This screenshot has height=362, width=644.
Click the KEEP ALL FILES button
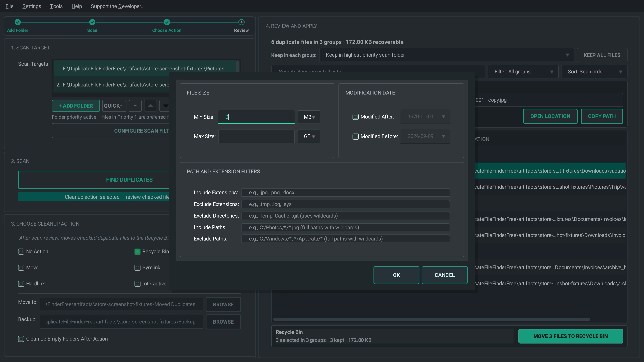point(602,55)
